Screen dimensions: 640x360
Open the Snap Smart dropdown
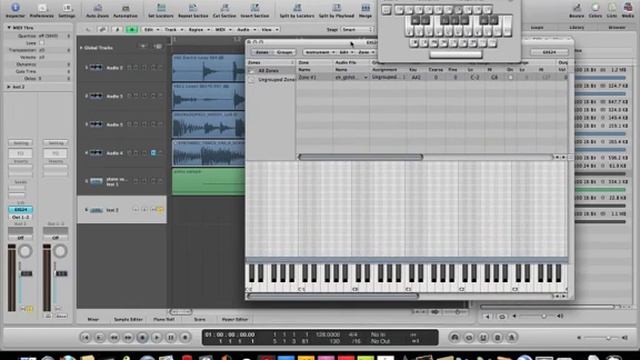click(357, 29)
